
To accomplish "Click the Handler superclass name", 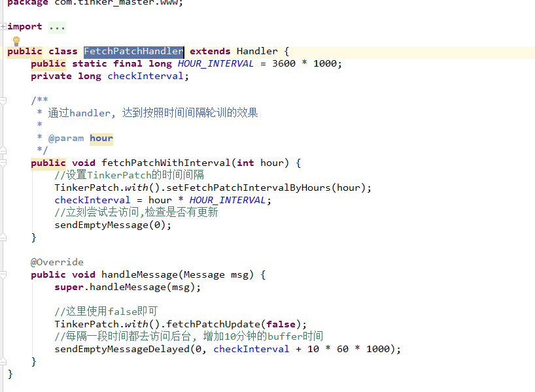I will (257, 52).
